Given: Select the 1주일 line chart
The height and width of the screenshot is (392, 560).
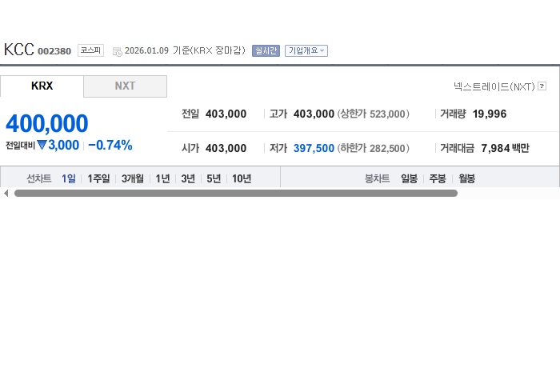Looking at the screenshot, I should point(98,178).
